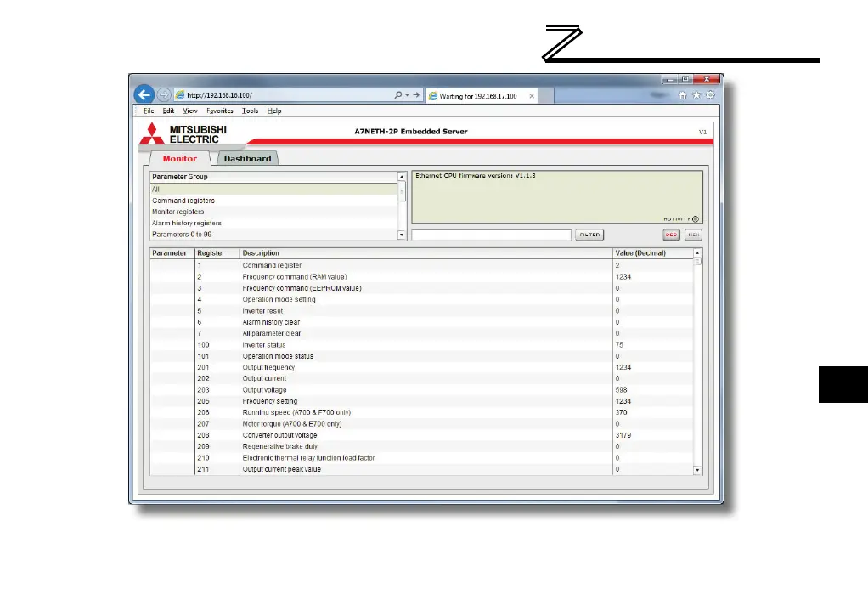Select the 'Inverter status' row
The image size is (868, 612).
(422, 344)
